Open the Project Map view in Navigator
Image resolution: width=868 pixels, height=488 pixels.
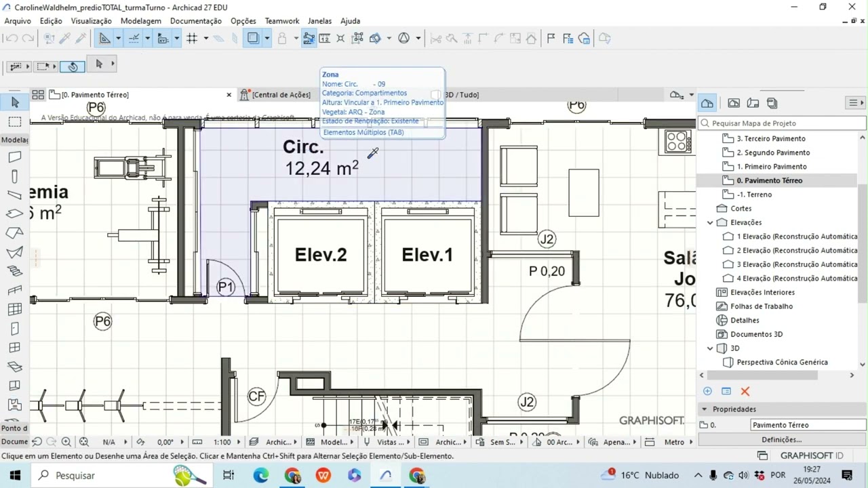pos(707,103)
